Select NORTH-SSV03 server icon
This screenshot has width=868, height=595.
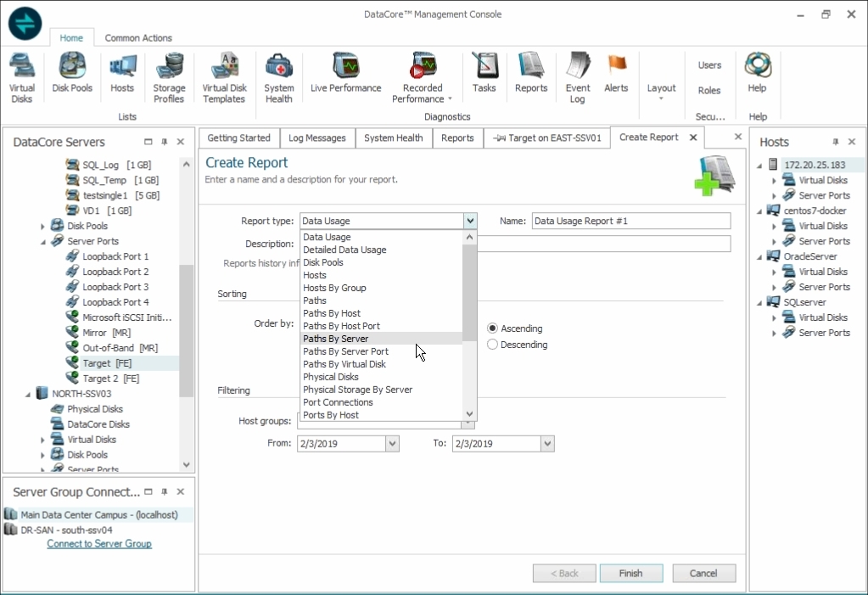pyautogui.click(x=42, y=393)
